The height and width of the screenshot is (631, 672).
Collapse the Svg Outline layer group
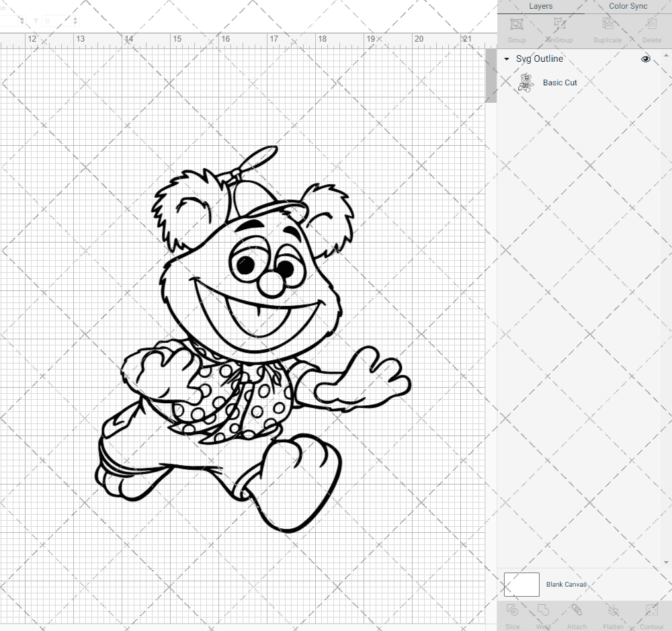507,58
